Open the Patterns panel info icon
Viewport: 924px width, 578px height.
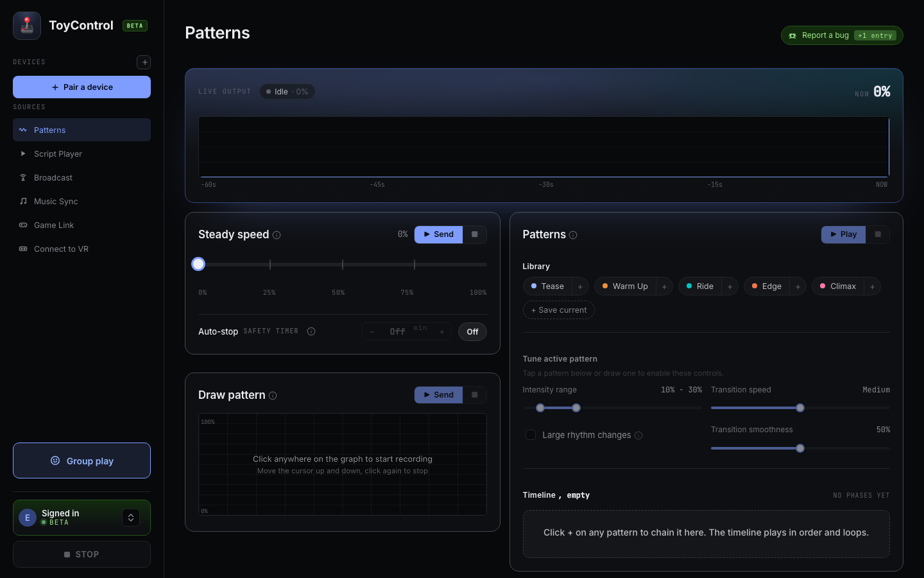573,235
